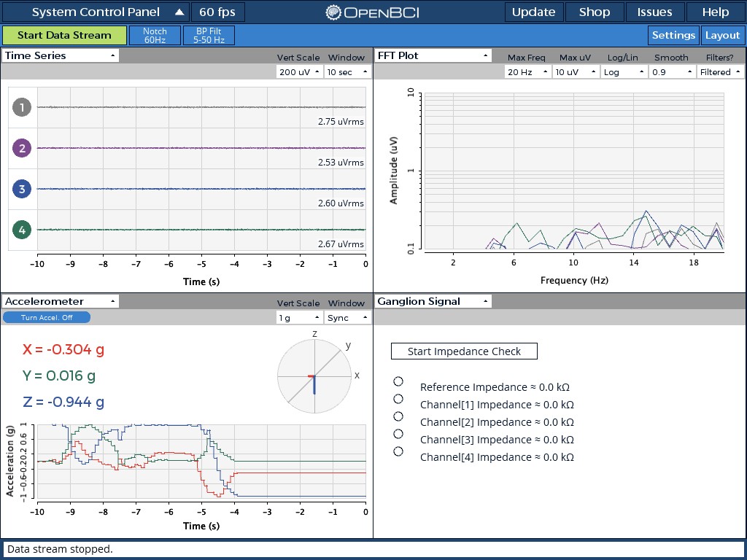Open the Update link
The image size is (747, 560).
point(533,12)
